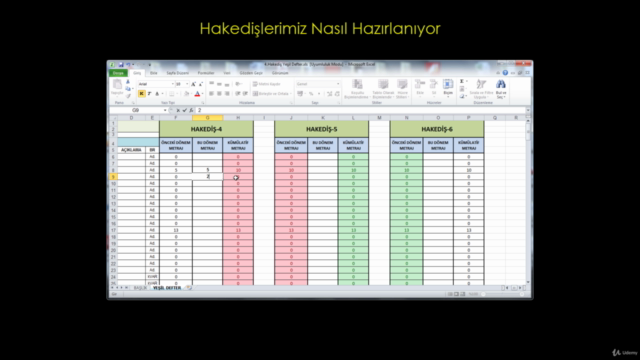Align cell text to the left
This screenshot has width=640, height=360.
(x=211, y=94)
